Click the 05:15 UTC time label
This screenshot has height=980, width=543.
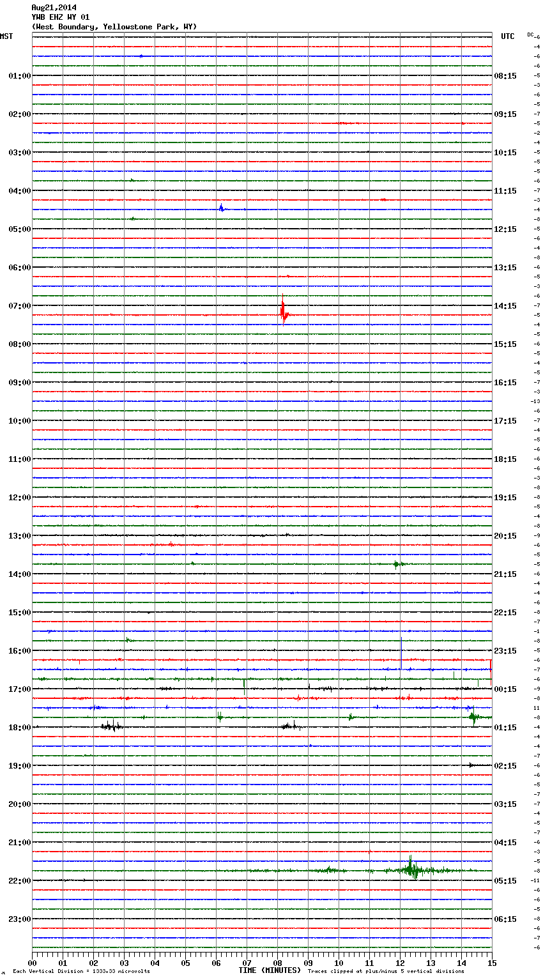(x=505, y=881)
